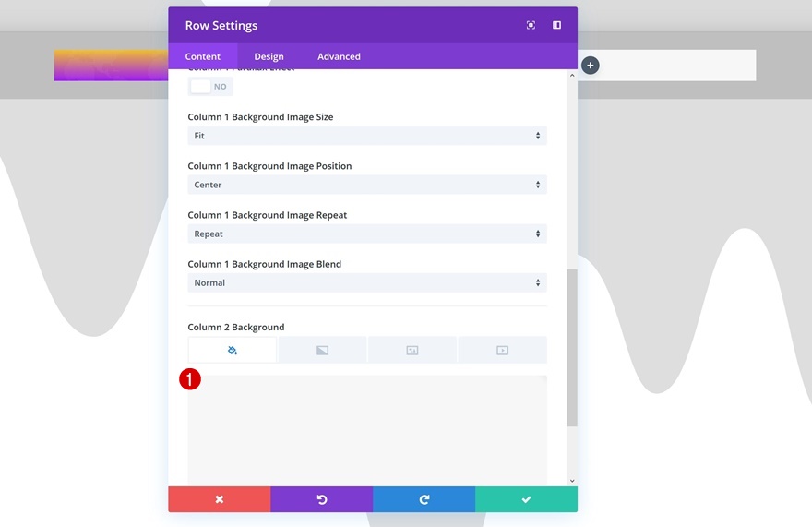Open the Background Image Size dropdown
The width and height of the screenshot is (812, 527).
(x=367, y=136)
